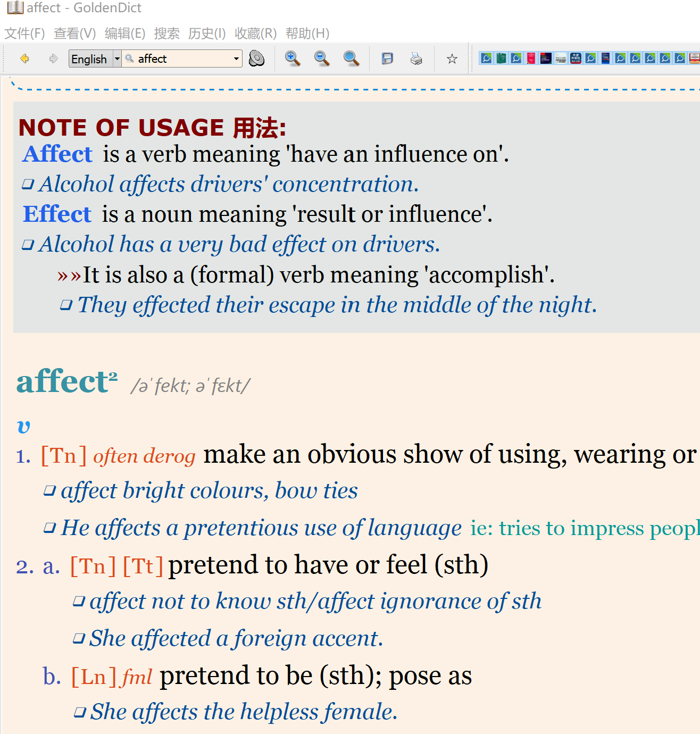Zoom out using the minus magnifier
700x734 pixels.
[x=322, y=59]
